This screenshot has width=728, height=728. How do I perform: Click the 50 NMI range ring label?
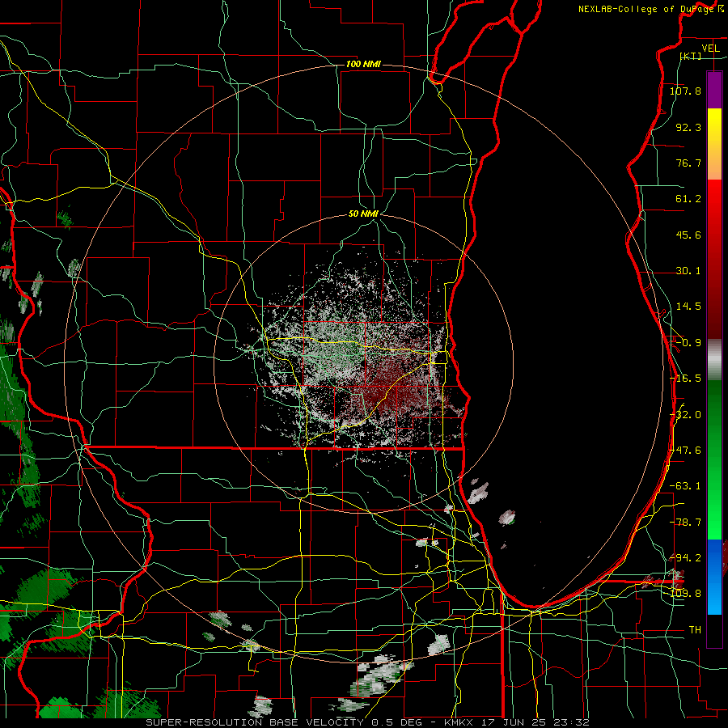click(363, 214)
